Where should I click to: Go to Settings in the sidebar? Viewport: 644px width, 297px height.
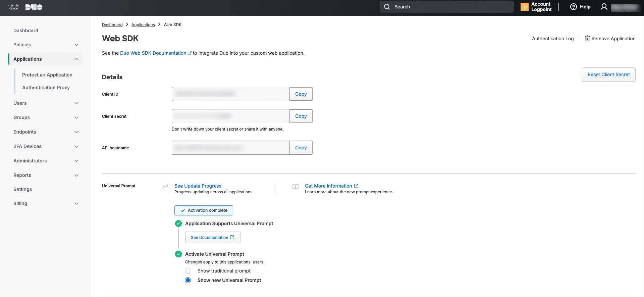tap(23, 189)
